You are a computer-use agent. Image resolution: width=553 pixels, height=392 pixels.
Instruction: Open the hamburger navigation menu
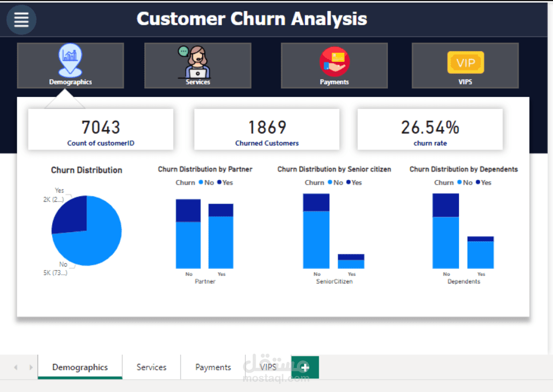pos(21,19)
